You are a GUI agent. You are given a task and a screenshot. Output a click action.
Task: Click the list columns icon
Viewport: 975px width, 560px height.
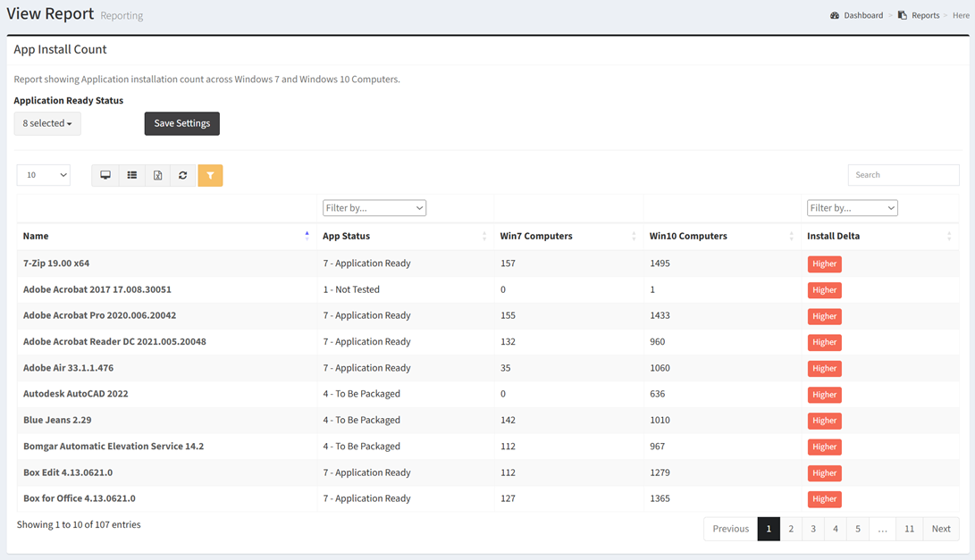tap(131, 175)
